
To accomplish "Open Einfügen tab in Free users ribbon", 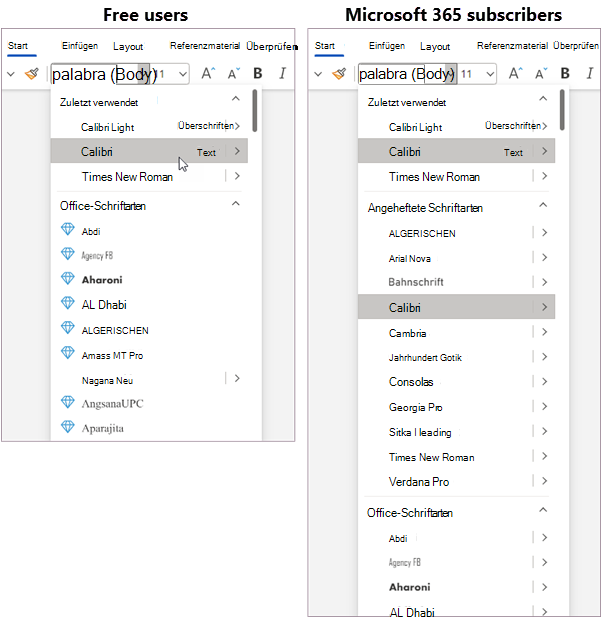I will pyautogui.click(x=80, y=46).
